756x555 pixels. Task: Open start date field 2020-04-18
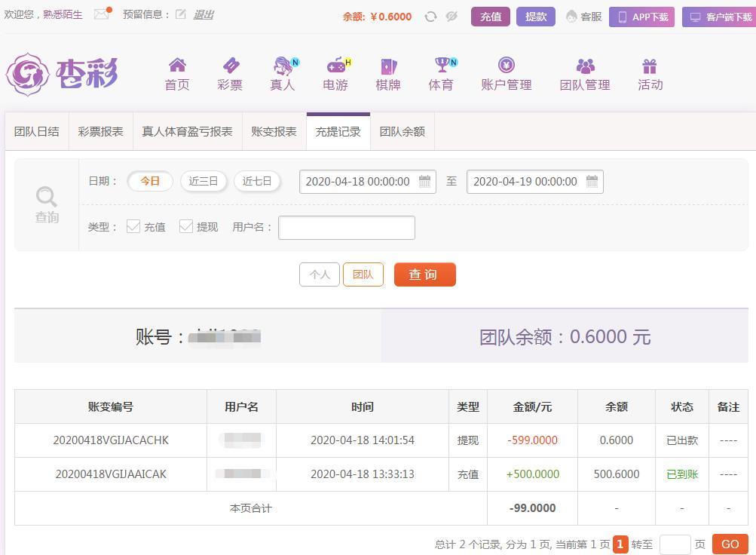pyautogui.click(x=368, y=182)
